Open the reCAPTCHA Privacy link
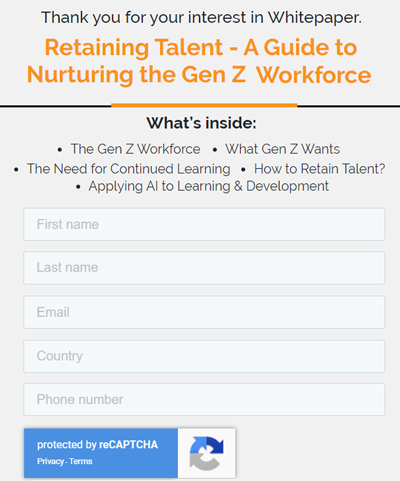 [x=50, y=461]
